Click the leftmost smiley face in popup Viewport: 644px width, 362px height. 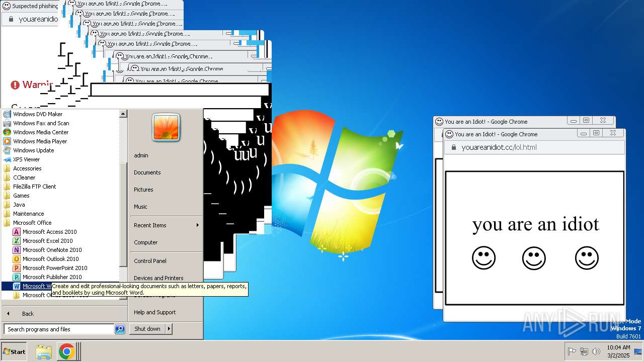(484, 258)
